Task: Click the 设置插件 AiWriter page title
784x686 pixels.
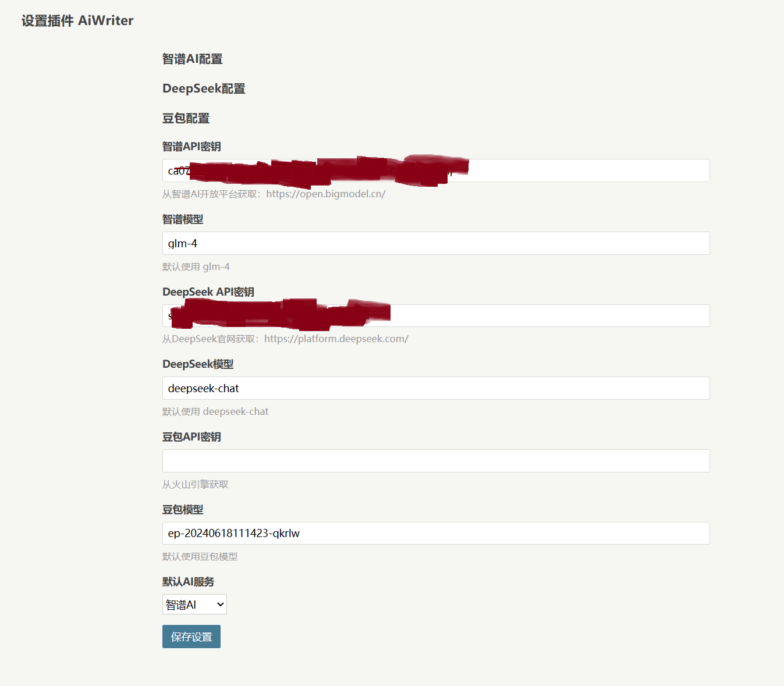Action: tap(76, 20)
